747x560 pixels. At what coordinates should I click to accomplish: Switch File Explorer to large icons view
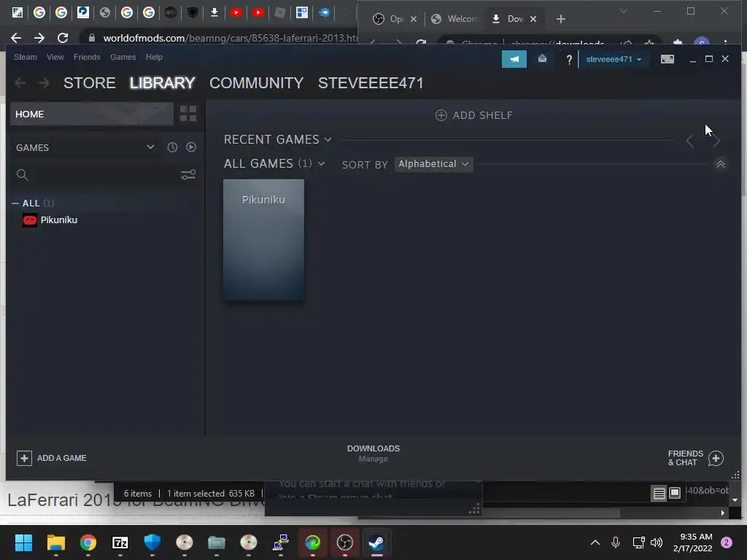coord(675,493)
